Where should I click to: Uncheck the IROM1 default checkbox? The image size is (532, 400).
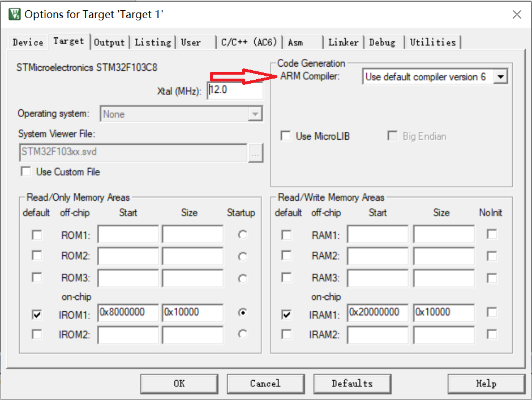(37, 315)
